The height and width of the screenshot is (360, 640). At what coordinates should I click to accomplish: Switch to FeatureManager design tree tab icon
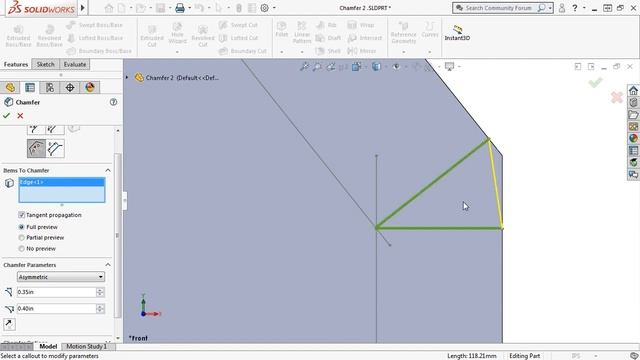(10, 87)
